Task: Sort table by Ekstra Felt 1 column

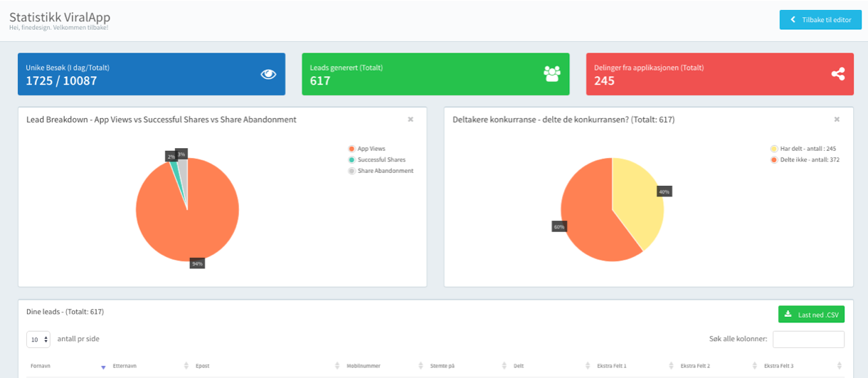Action: click(x=635, y=366)
